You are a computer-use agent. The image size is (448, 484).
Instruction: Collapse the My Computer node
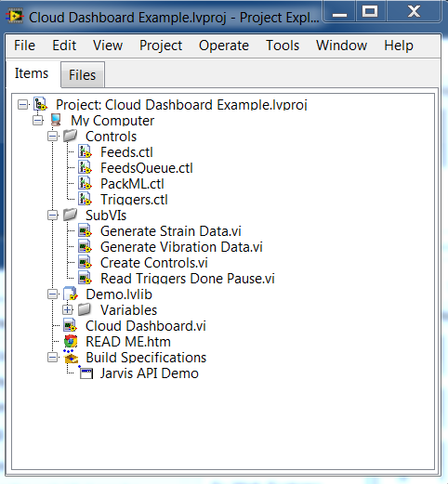point(37,121)
